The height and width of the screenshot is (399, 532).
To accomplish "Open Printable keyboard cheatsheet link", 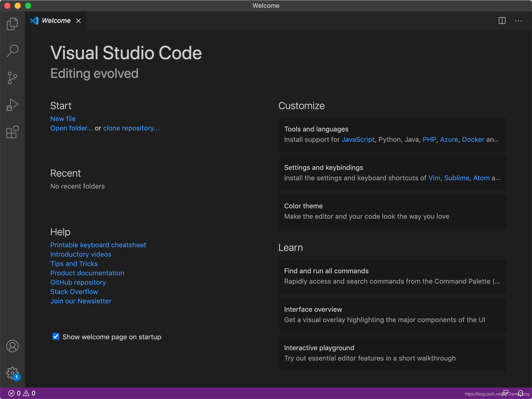I will (98, 245).
